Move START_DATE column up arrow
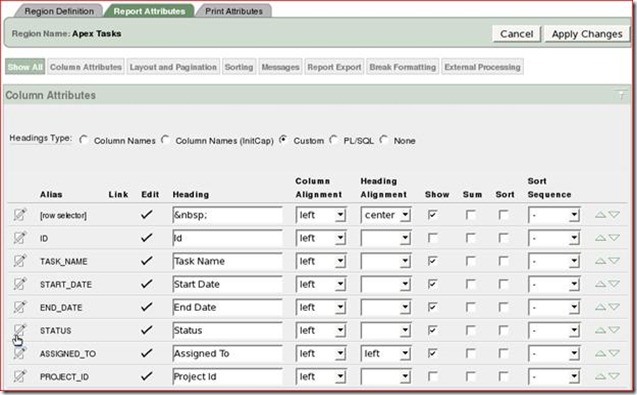 click(600, 284)
